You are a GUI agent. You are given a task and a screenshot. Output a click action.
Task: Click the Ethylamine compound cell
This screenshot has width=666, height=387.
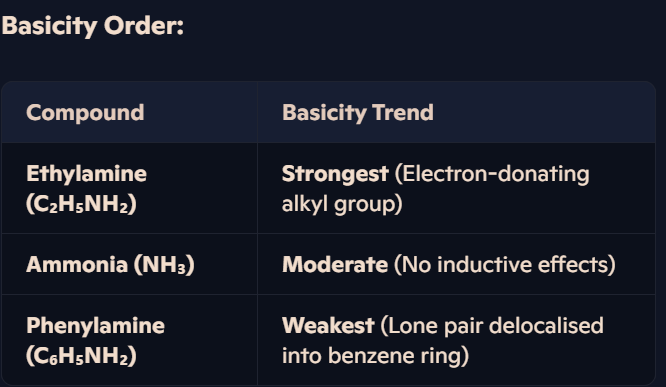click(129, 188)
